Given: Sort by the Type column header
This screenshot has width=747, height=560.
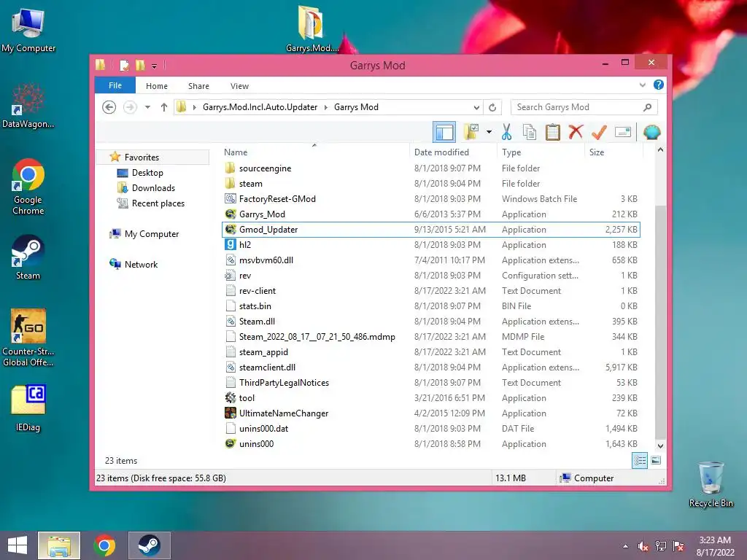Looking at the screenshot, I should tap(541, 152).
